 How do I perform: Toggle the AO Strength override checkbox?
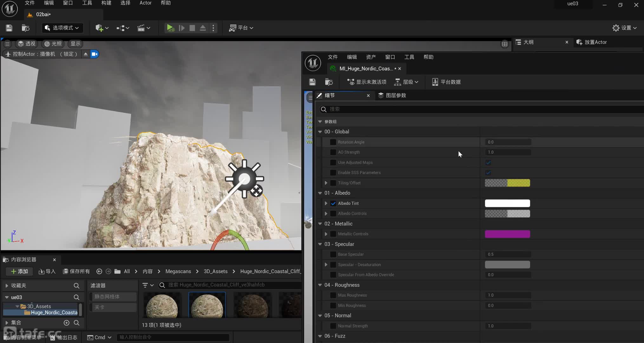pos(333,152)
